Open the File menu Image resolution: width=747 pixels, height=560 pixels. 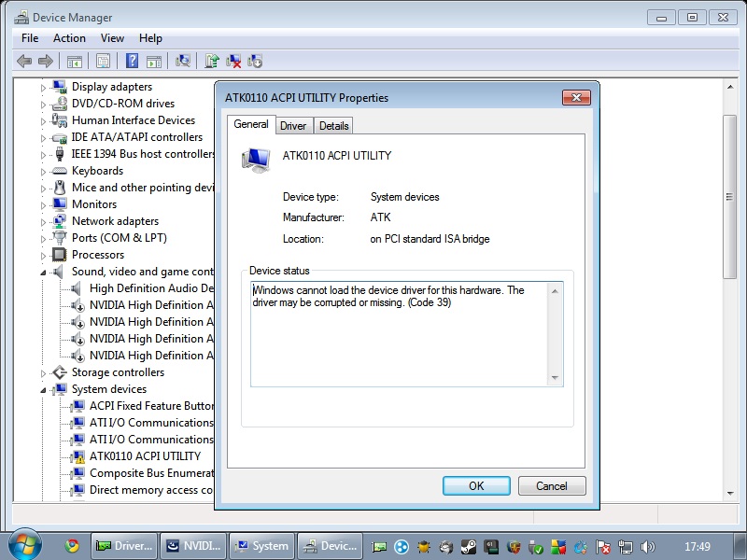30,38
